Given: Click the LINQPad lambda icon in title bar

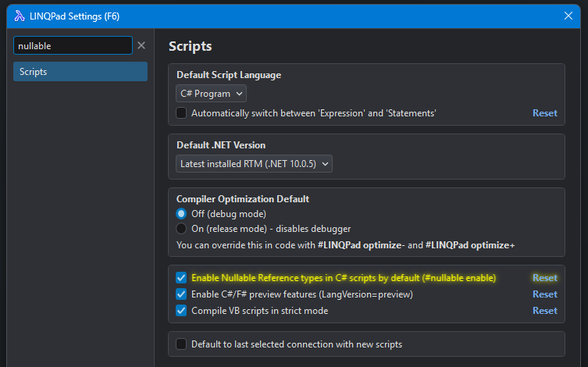Looking at the screenshot, I should (13, 16).
